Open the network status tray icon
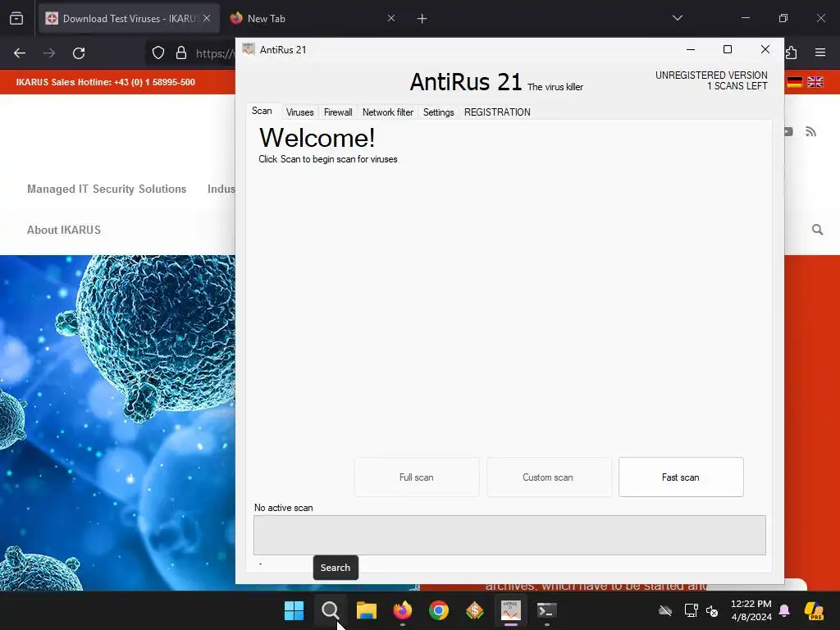The height and width of the screenshot is (630, 840). point(691,610)
